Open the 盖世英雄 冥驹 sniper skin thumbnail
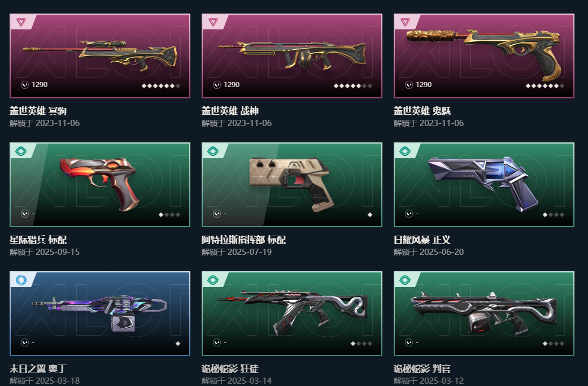588x386 pixels. 100,56
